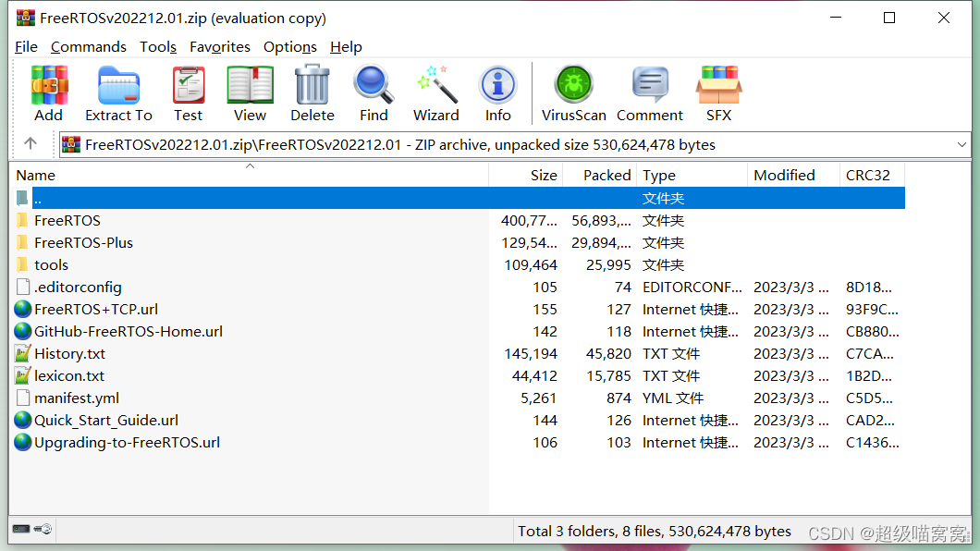Click the Upgrading-to-FreeRTOS.url globe icon
This screenshot has height=551, width=980.
[x=22, y=442]
